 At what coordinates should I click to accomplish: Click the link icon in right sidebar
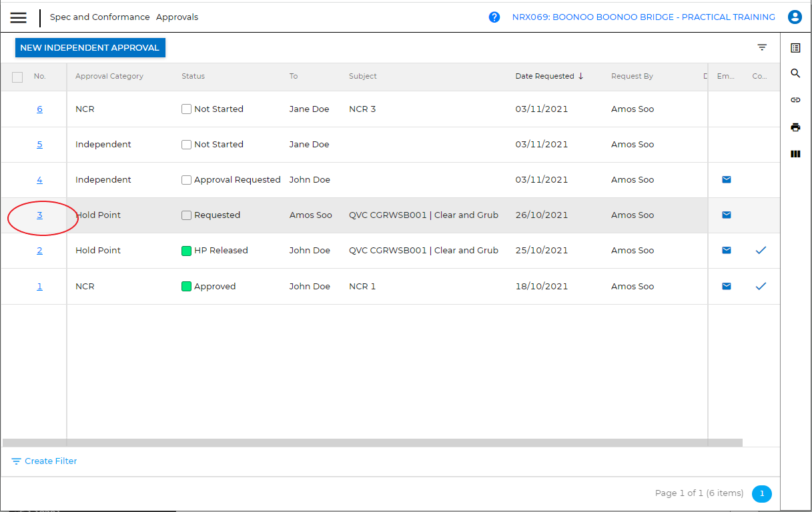[x=795, y=100]
